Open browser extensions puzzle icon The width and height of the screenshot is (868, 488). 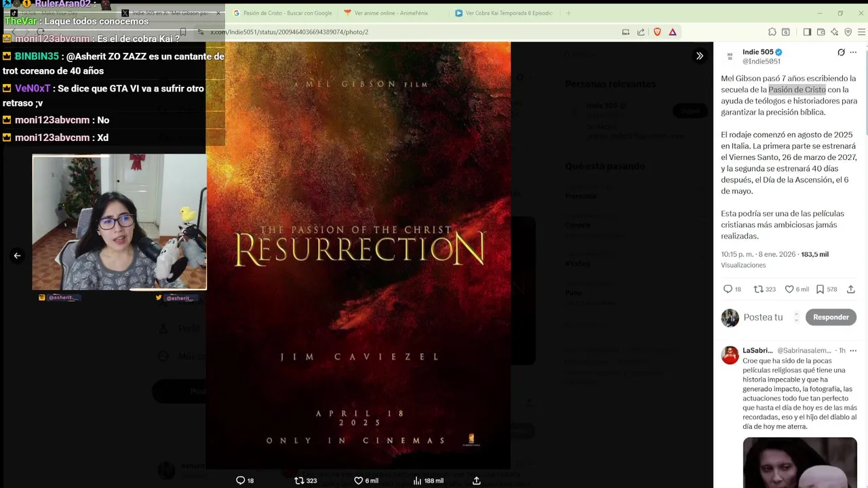772,32
